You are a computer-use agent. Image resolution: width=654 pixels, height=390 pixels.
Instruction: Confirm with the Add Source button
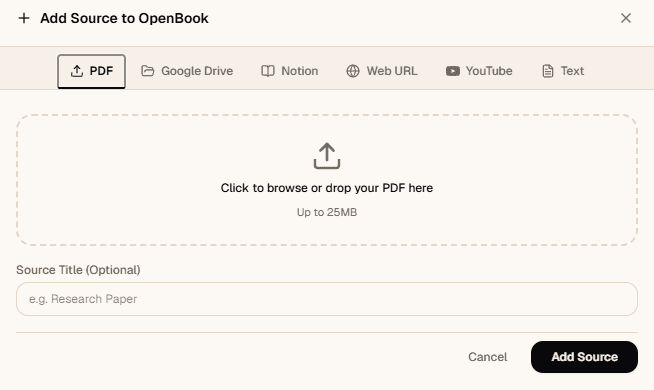[584, 357]
